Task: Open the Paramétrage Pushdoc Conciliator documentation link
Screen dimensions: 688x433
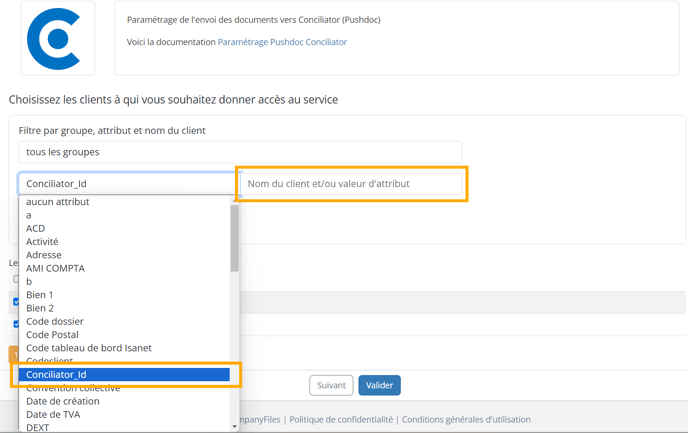Action: pos(282,42)
